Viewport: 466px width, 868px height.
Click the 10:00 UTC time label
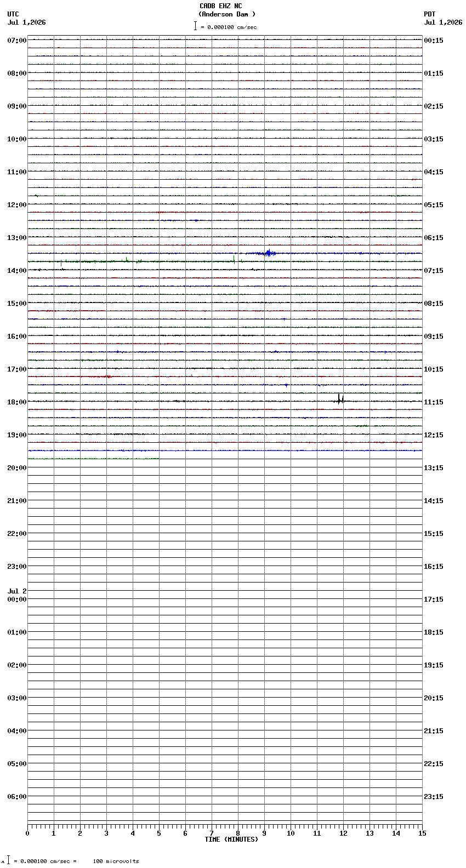click(17, 139)
